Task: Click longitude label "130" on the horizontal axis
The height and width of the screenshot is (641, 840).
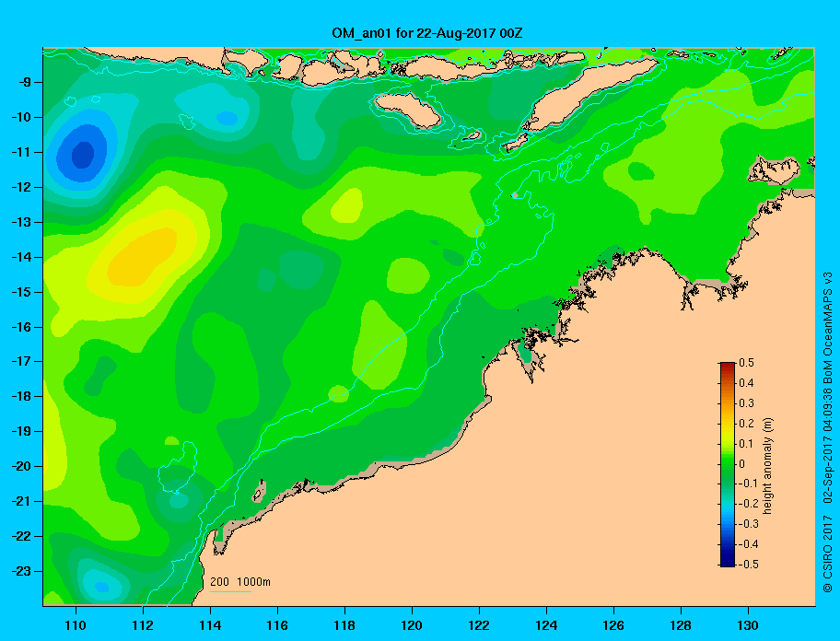Action: (x=748, y=625)
